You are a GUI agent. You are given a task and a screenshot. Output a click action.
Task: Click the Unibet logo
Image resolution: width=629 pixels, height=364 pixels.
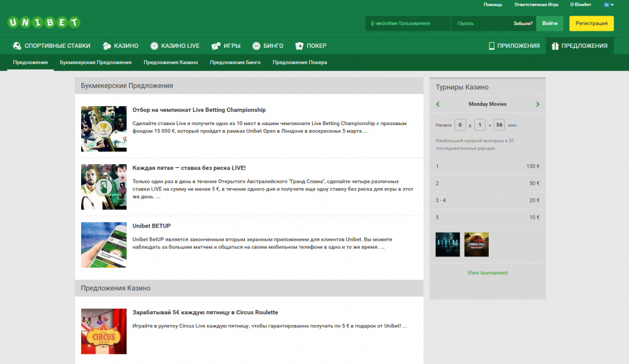coord(44,23)
